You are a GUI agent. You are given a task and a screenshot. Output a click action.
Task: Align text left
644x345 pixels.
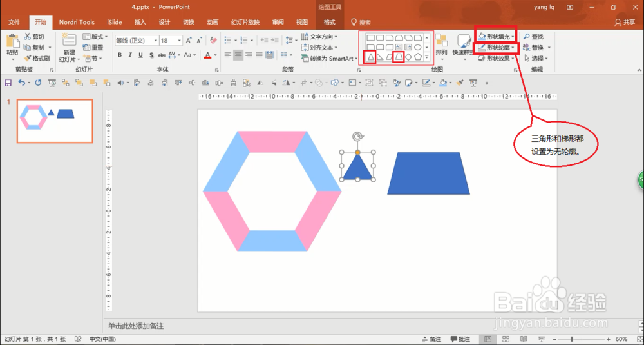(x=228, y=55)
